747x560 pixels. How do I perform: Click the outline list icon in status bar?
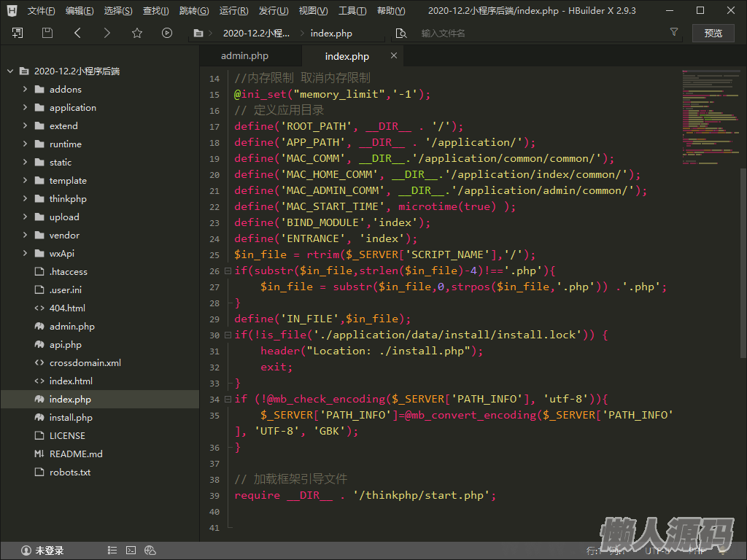(x=112, y=551)
